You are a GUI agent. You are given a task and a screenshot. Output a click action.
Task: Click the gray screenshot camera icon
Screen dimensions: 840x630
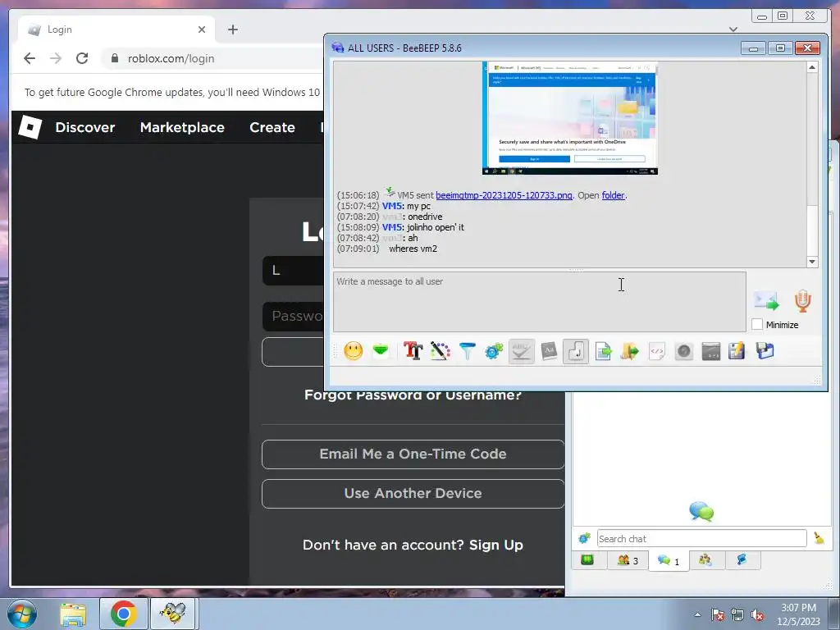tap(684, 351)
